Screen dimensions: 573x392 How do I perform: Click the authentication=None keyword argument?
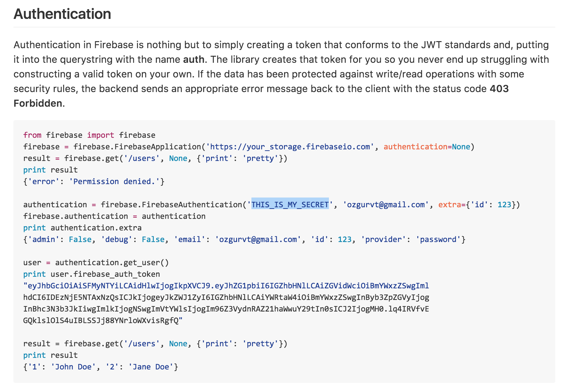tap(427, 147)
